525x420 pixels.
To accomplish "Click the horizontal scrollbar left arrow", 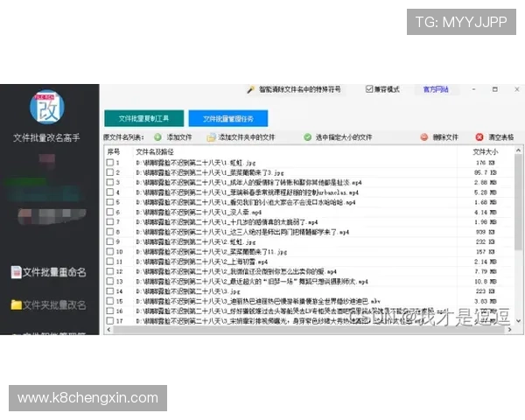I will 108,330.
